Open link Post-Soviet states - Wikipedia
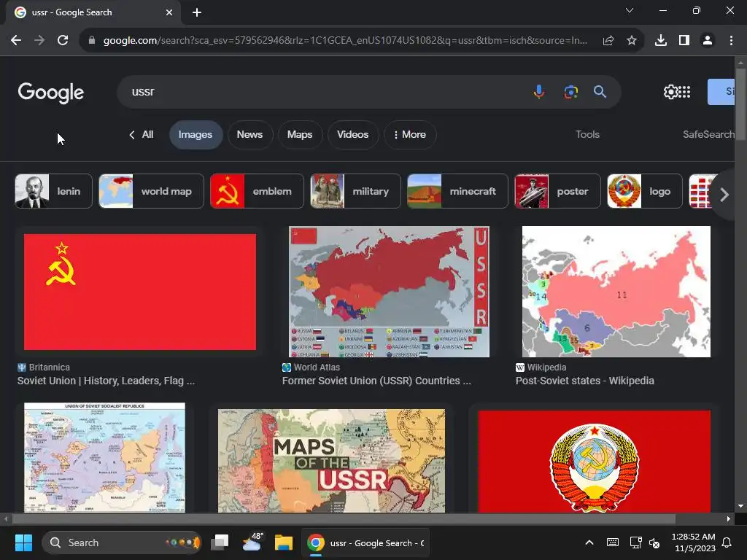Viewport: 747px width, 560px height. [x=584, y=381]
